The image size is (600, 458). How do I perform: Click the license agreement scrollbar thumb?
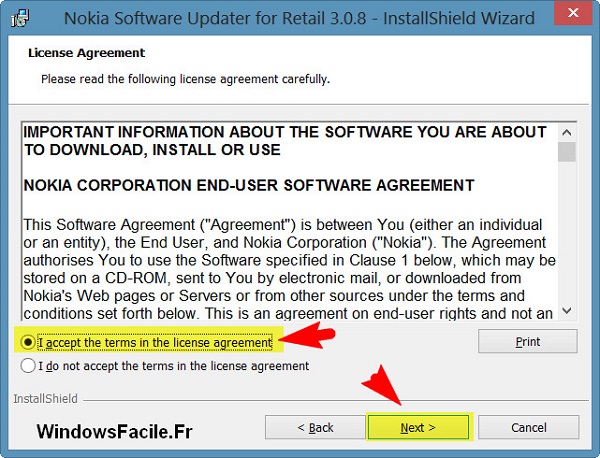(x=567, y=152)
